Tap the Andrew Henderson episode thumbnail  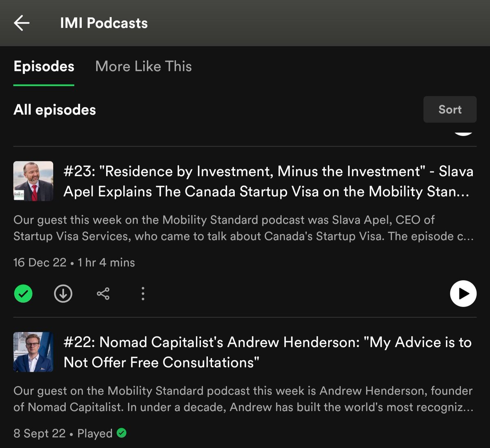pyautogui.click(x=33, y=352)
